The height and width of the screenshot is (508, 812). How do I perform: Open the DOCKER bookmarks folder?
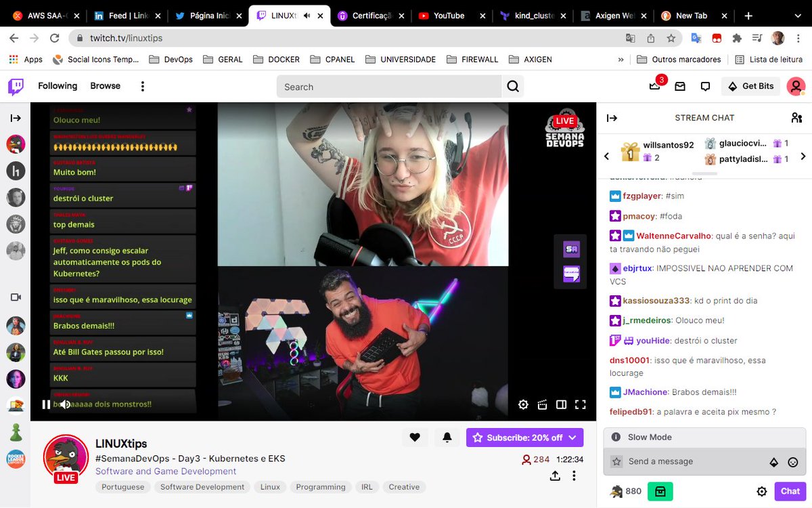pos(275,60)
